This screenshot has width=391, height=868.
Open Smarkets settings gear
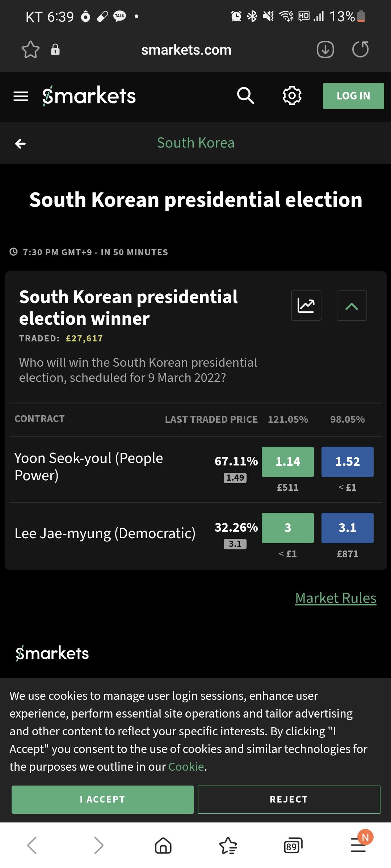[292, 96]
